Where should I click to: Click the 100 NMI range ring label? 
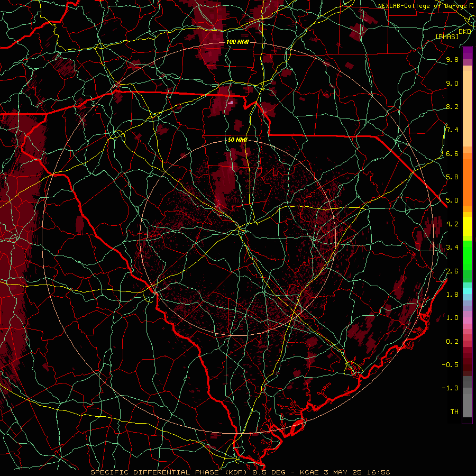point(237,42)
